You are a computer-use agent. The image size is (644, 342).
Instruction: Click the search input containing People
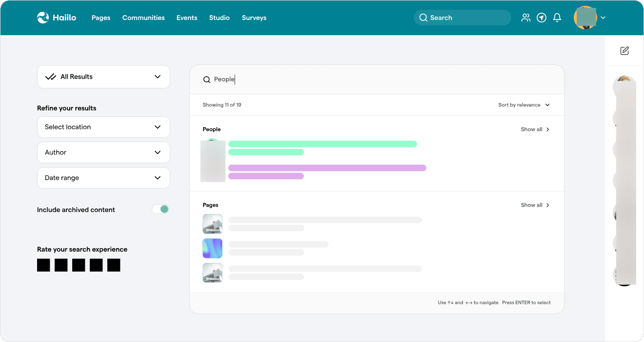[377, 80]
